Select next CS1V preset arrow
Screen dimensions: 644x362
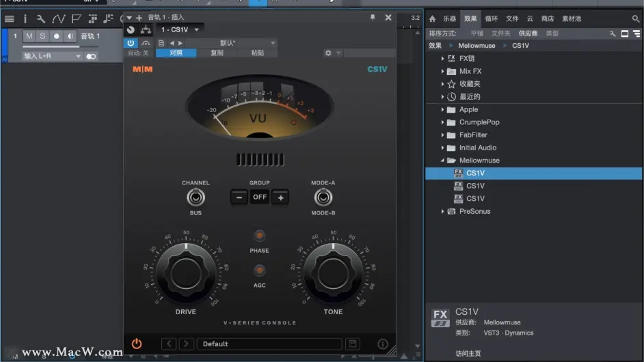(186, 344)
